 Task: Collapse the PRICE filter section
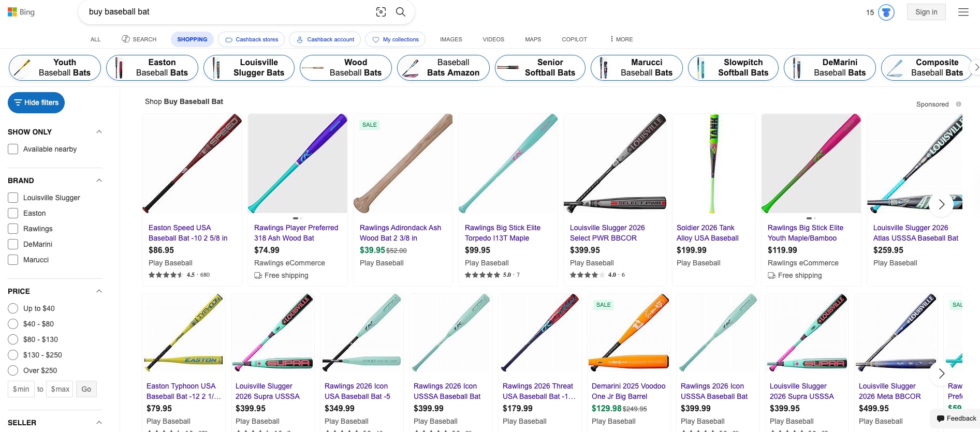tap(99, 291)
